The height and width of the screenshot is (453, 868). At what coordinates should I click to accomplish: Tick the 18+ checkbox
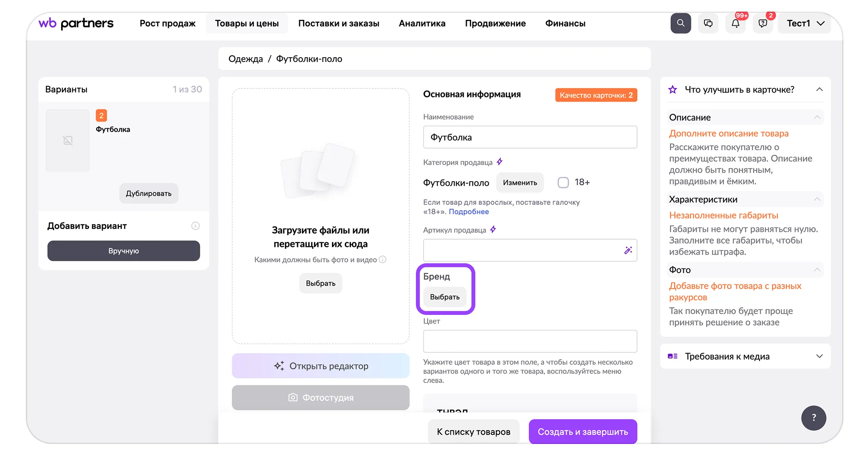point(563,182)
